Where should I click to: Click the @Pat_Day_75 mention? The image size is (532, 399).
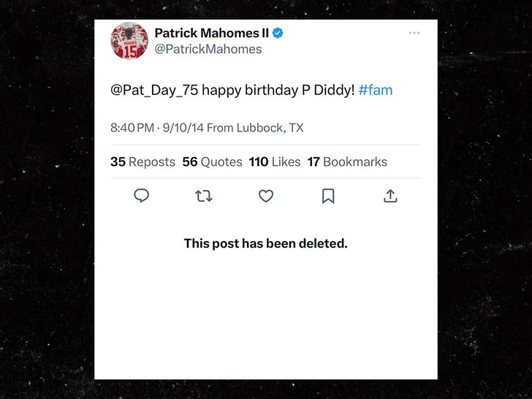point(154,91)
